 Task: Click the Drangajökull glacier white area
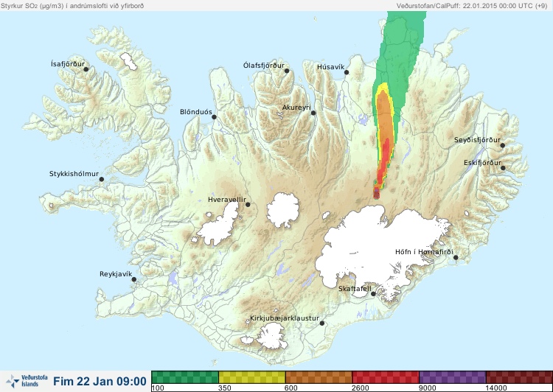point(128,61)
